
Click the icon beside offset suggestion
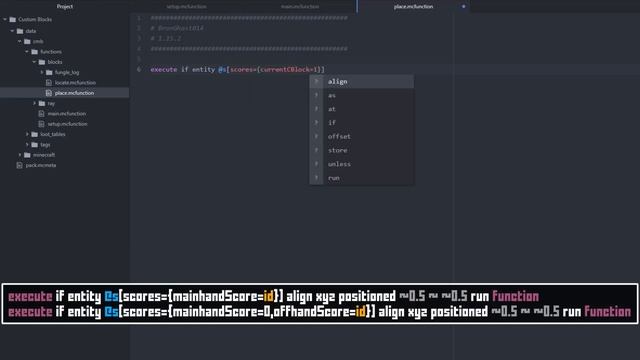pos(316,136)
